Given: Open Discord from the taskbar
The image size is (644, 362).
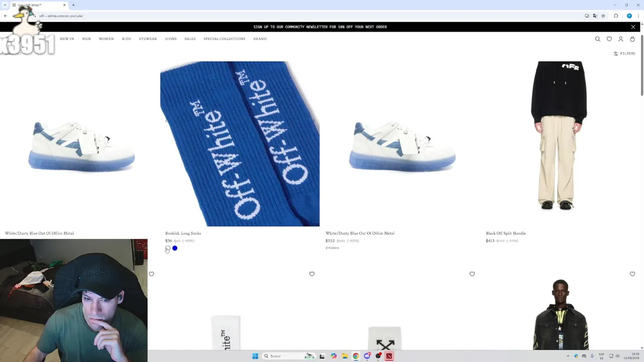Looking at the screenshot, I should (x=367, y=356).
